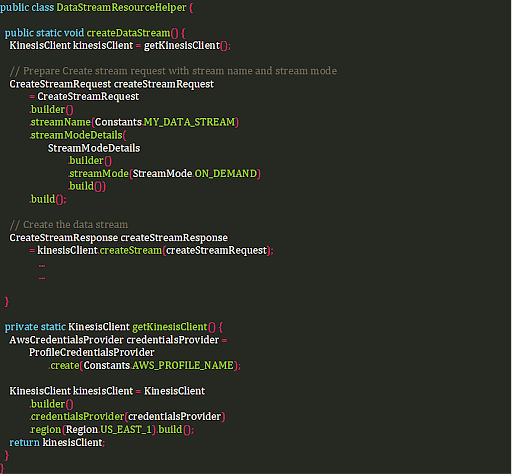Click the createStreamRequest argument in the createStream call
The image size is (512, 475).
coord(217,250)
